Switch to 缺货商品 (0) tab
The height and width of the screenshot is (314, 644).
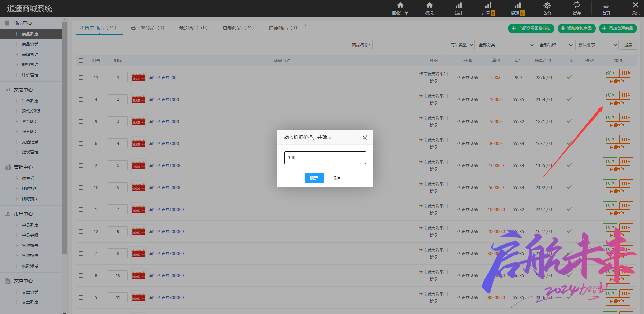pyautogui.click(x=193, y=28)
